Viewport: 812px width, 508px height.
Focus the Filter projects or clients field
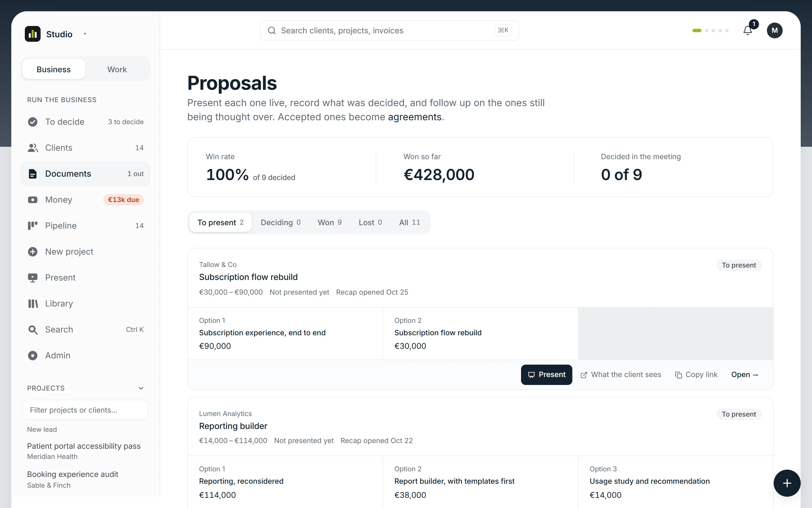85,410
